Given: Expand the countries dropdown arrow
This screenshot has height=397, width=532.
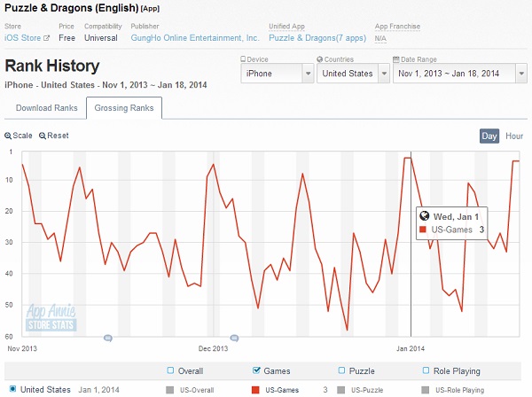Looking at the screenshot, I should coord(384,74).
